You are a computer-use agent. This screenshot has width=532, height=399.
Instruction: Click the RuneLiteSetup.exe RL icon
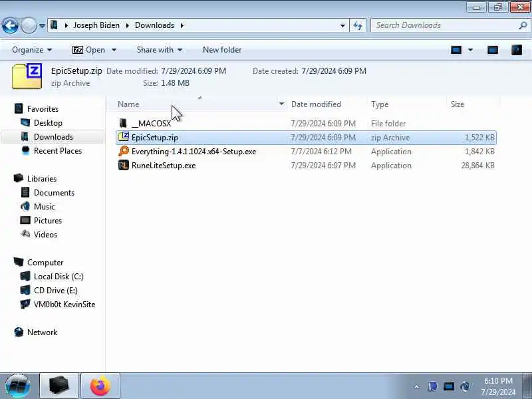124,165
